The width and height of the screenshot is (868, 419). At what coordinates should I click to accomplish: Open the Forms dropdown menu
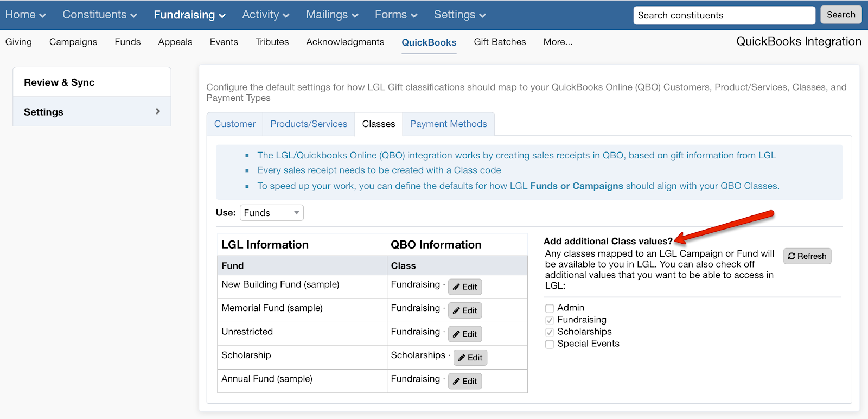point(396,15)
